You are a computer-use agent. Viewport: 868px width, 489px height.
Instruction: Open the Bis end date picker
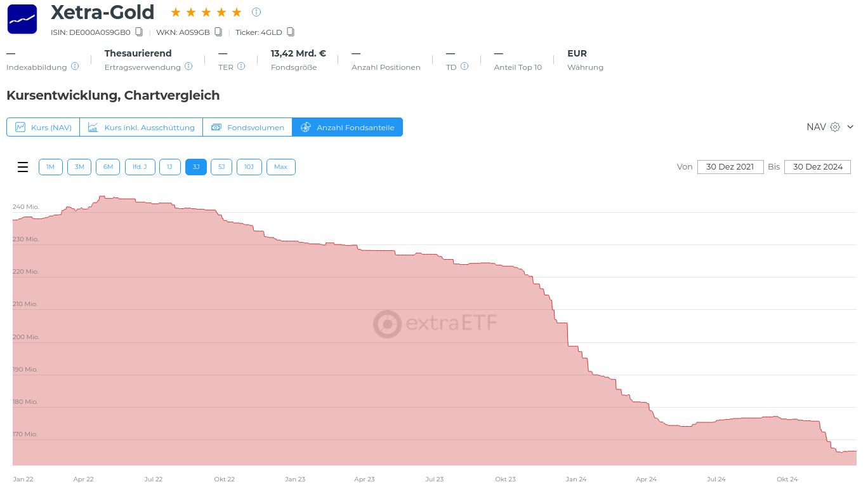click(x=817, y=167)
